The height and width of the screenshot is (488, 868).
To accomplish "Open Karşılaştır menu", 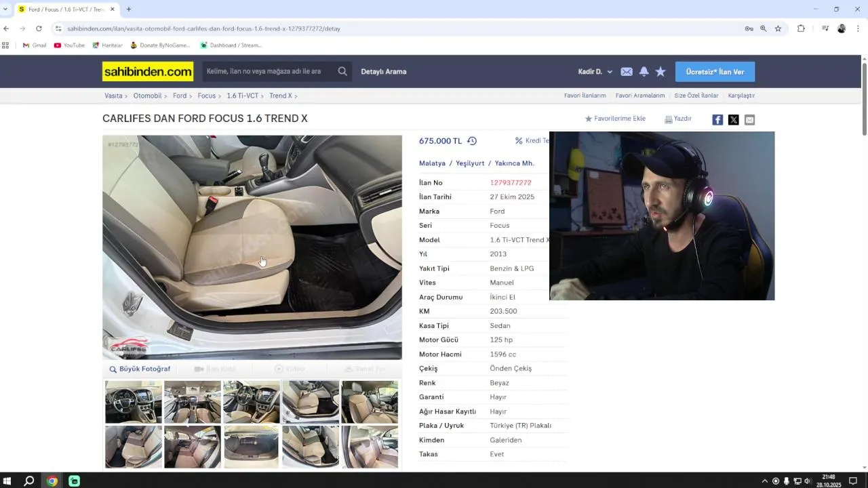I will (741, 96).
